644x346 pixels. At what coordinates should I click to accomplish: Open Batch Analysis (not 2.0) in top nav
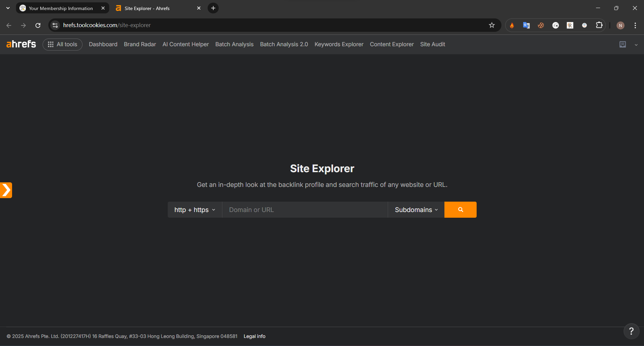234,44
